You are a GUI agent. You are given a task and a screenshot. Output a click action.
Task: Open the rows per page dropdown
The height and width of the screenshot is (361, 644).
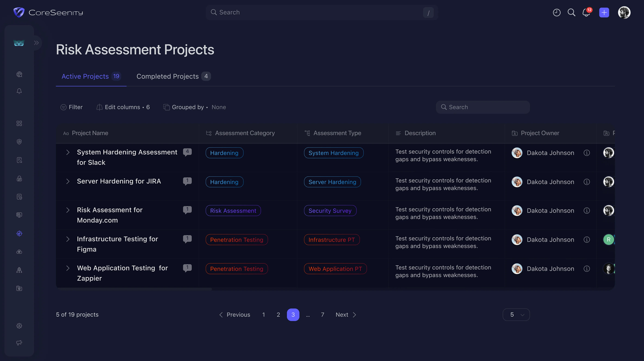(516, 315)
